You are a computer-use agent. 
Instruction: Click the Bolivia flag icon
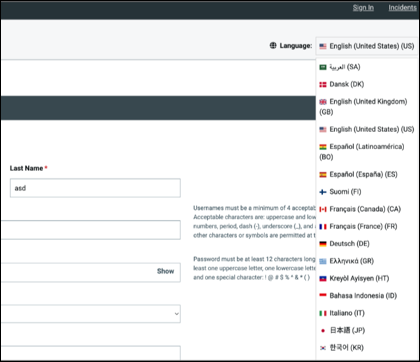click(x=323, y=147)
